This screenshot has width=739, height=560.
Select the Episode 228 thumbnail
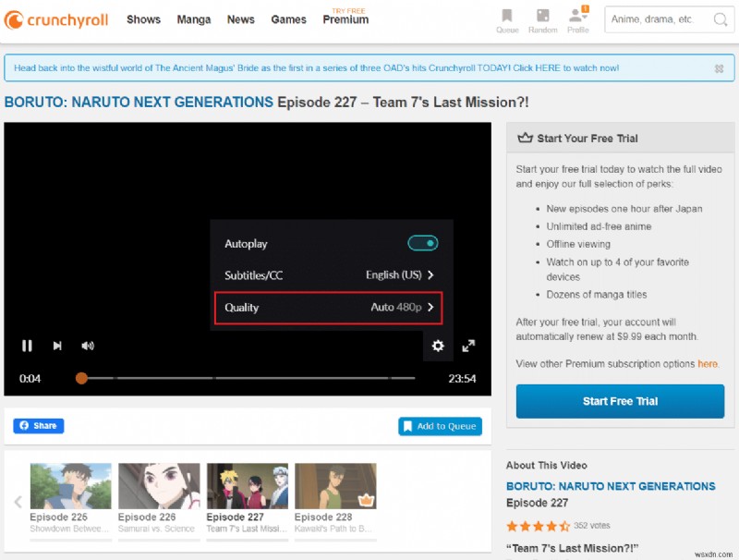[x=335, y=484]
